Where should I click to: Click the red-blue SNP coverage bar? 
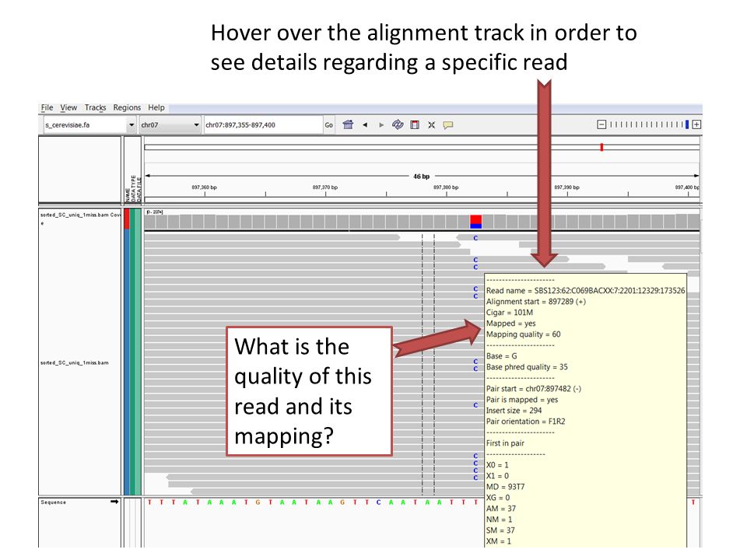[476, 222]
